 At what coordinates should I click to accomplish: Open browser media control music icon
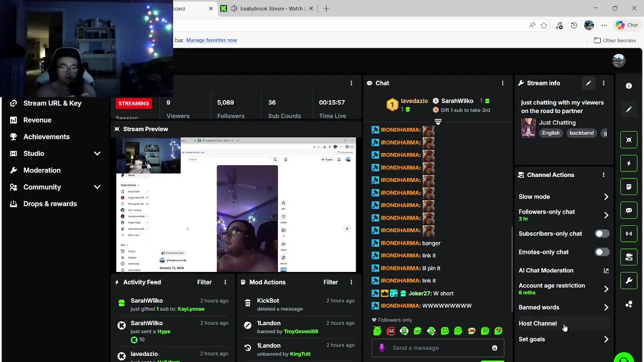click(559, 25)
